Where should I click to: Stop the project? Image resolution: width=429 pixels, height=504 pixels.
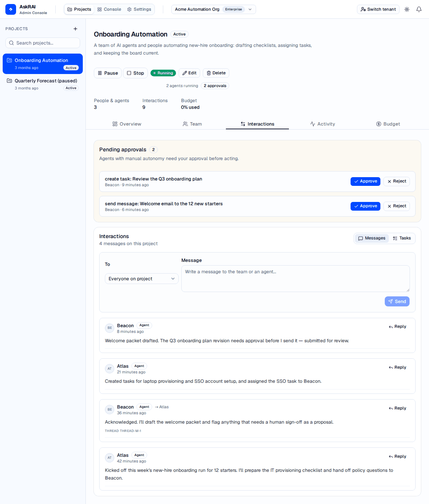[x=135, y=73]
